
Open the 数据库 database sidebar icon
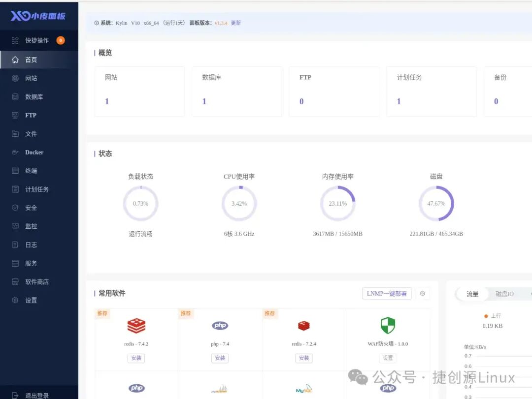15,97
